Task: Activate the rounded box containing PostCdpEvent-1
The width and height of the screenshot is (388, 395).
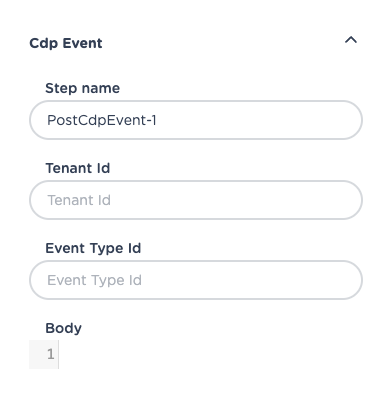Action: coord(196,120)
